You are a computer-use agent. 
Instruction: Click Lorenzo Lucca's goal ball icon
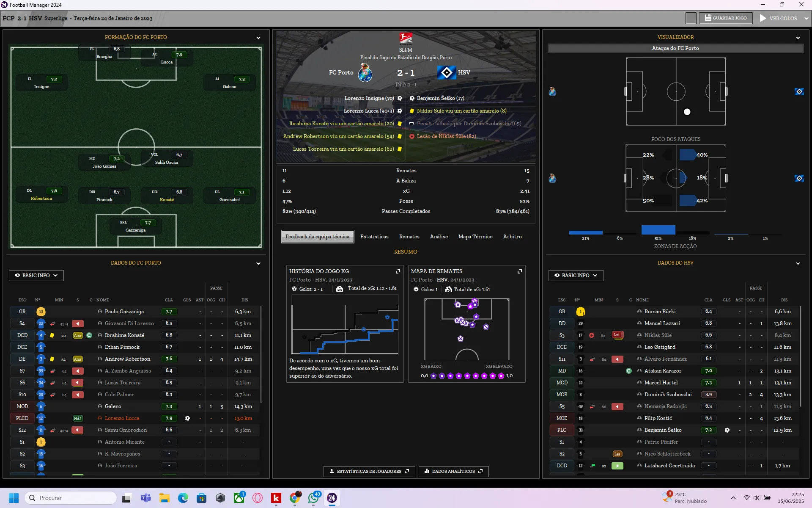tap(400, 111)
